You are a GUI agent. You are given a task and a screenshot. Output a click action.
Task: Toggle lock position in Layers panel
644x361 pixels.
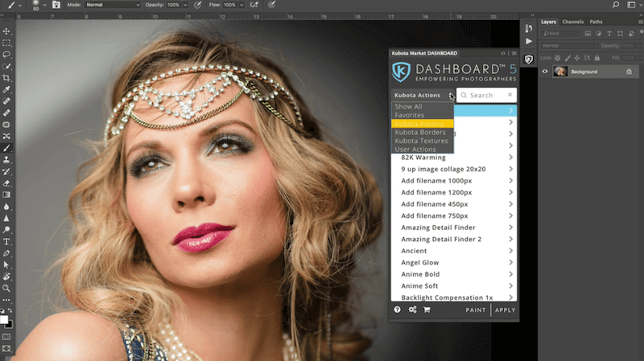click(577, 58)
